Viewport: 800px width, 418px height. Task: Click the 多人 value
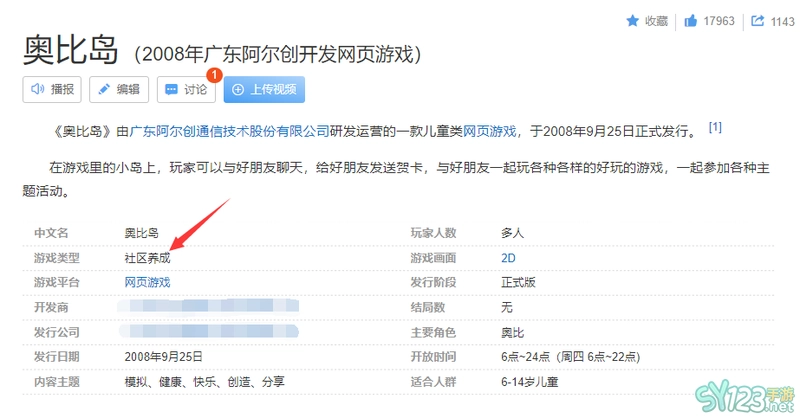click(512, 233)
